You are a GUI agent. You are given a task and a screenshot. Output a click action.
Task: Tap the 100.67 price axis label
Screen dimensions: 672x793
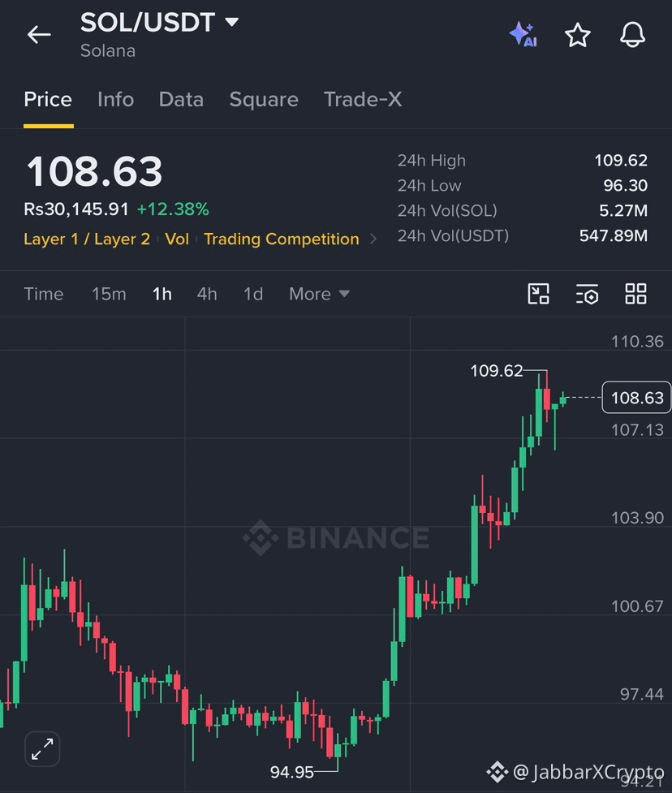pos(637,606)
